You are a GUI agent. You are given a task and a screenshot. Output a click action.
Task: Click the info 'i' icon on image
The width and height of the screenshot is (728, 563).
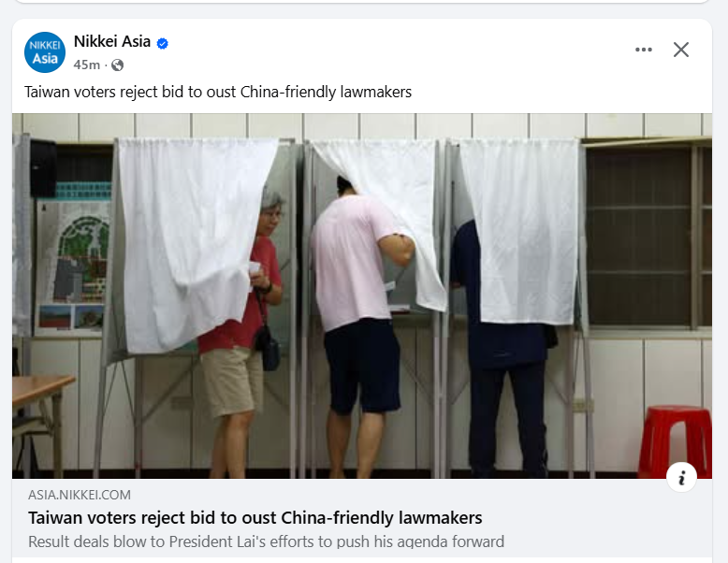pyautogui.click(x=681, y=477)
